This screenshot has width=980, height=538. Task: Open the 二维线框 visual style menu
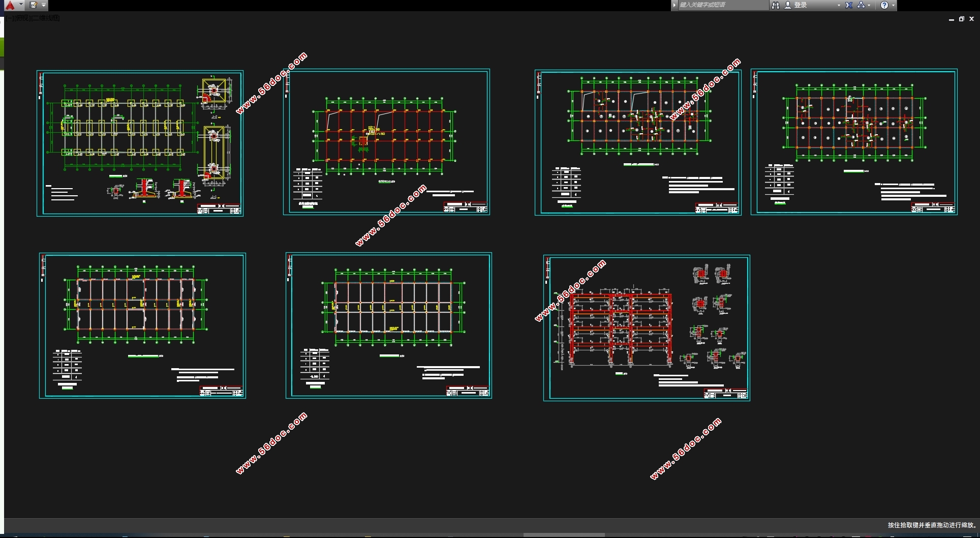point(46,18)
